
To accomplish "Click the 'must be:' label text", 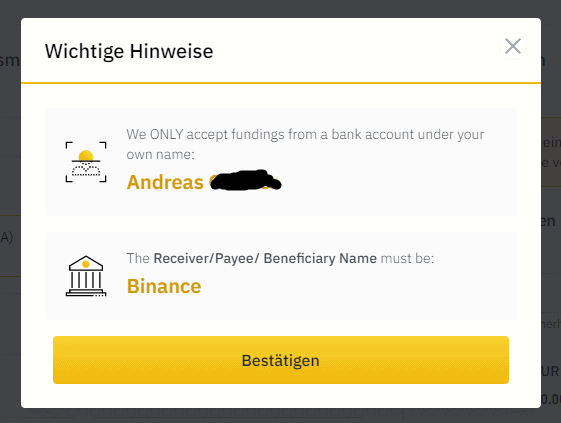I will click(x=407, y=258).
